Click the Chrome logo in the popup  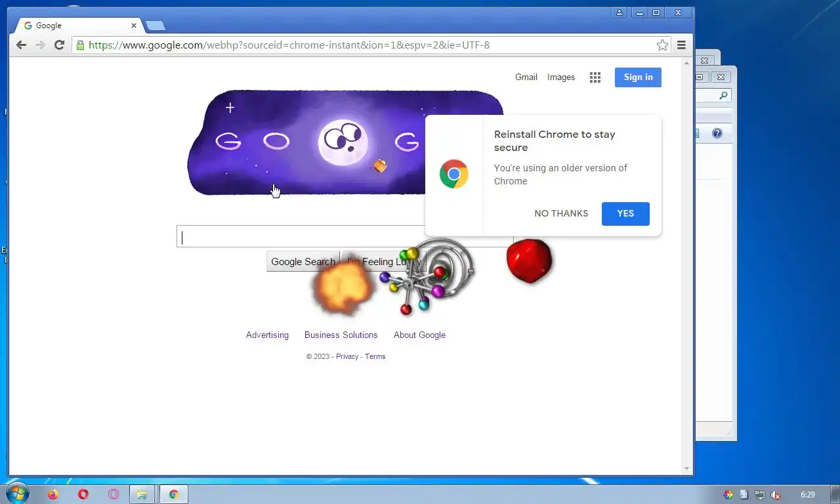point(453,174)
